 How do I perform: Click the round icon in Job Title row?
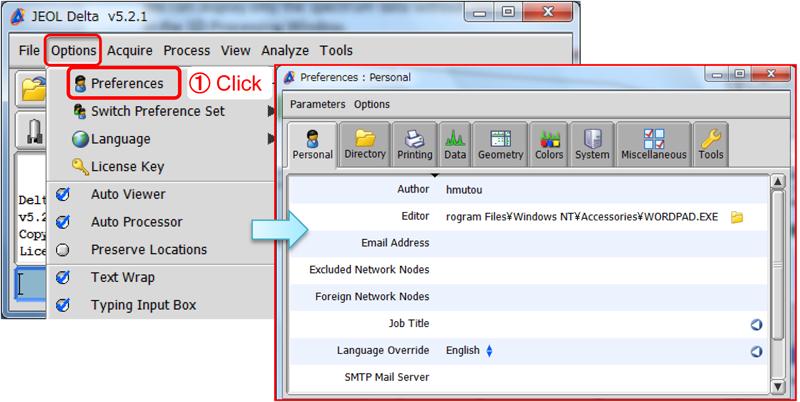coord(757,324)
